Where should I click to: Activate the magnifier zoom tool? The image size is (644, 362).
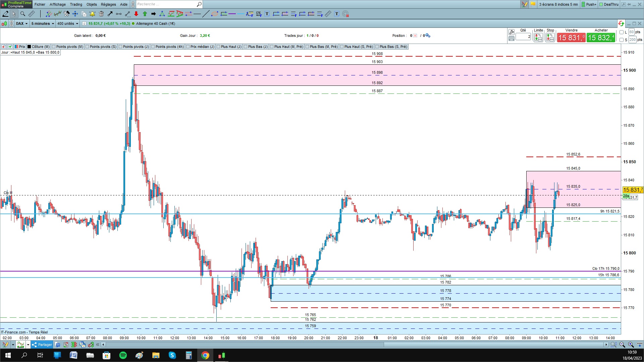(x=23, y=14)
